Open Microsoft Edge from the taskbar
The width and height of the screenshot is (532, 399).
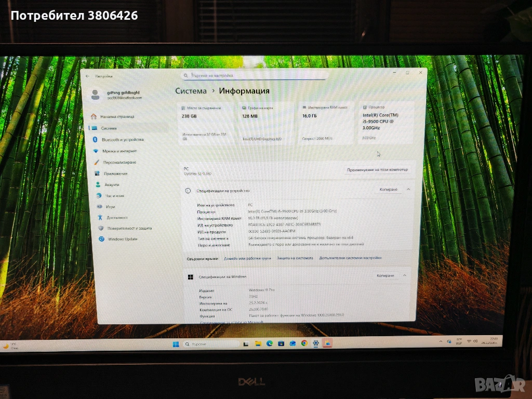click(x=270, y=343)
